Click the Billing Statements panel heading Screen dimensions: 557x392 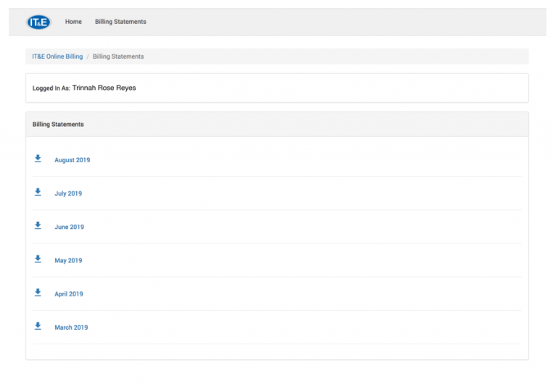pyautogui.click(x=58, y=125)
